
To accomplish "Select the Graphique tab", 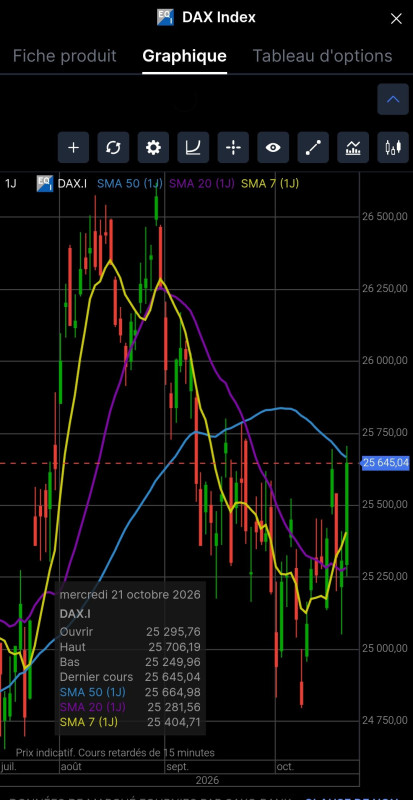I will [x=184, y=56].
